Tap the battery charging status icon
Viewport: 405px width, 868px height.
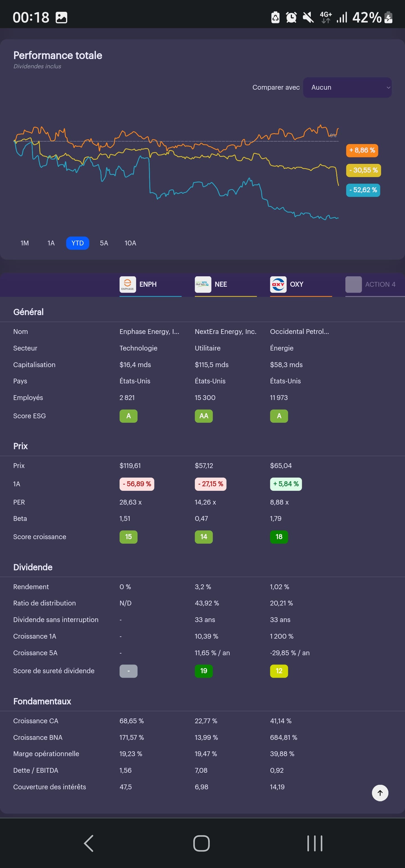(x=388, y=17)
